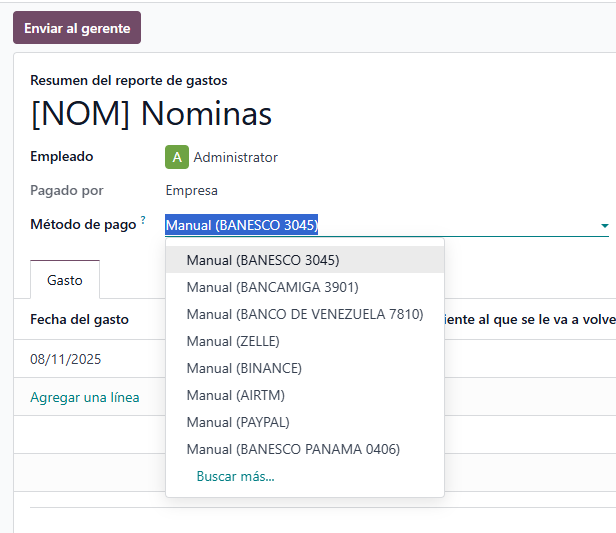
Task: Choose Manual (BANESCO PANAMA 0406)
Action: coord(305,449)
